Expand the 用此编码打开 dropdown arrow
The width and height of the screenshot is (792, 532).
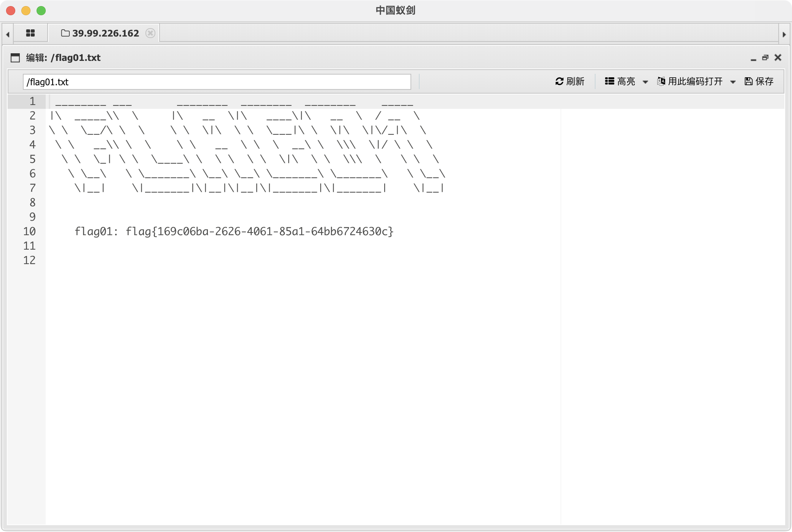[733, 82]
